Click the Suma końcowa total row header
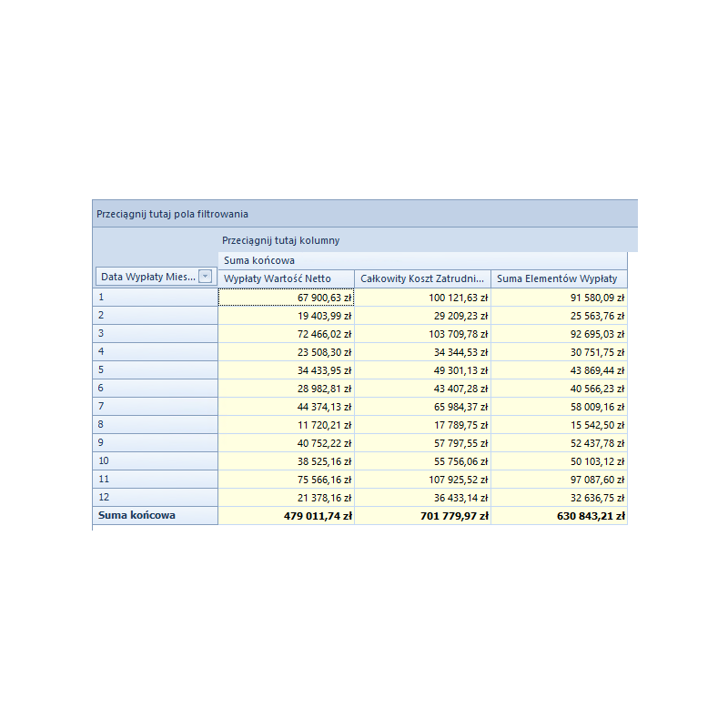 [155, 515]
